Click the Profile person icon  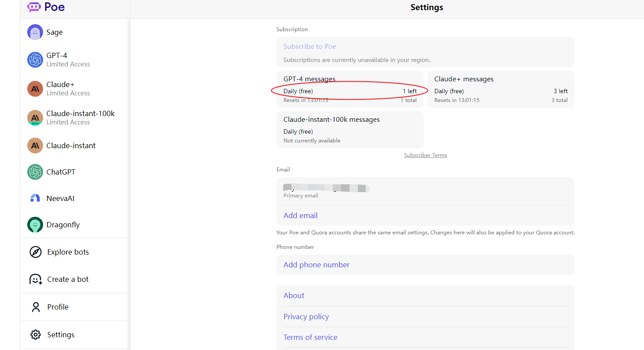(36, 307)
